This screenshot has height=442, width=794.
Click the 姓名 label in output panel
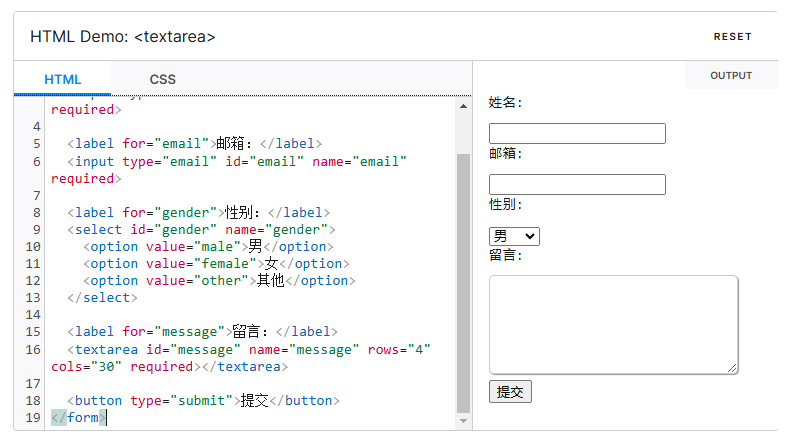click(505, 103)
